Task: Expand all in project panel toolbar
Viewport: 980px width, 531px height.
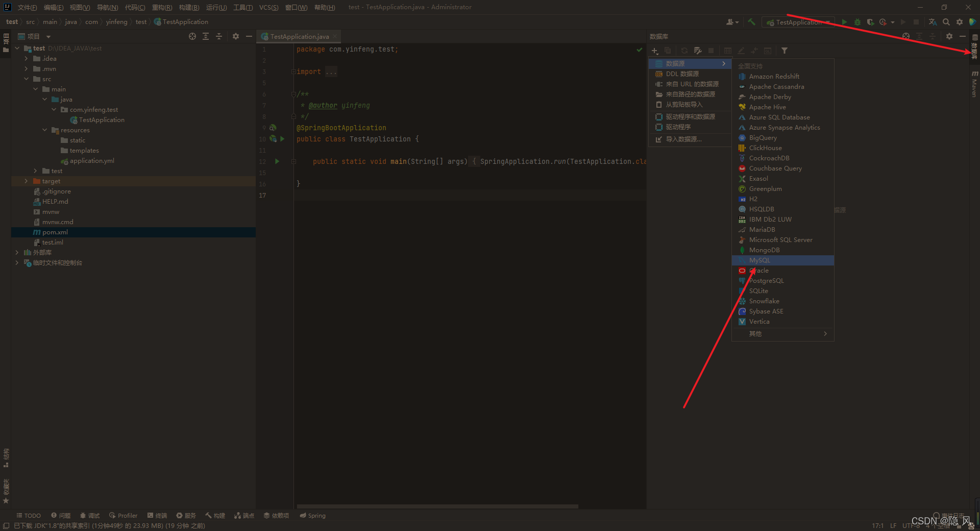Action: coord(206,36)
